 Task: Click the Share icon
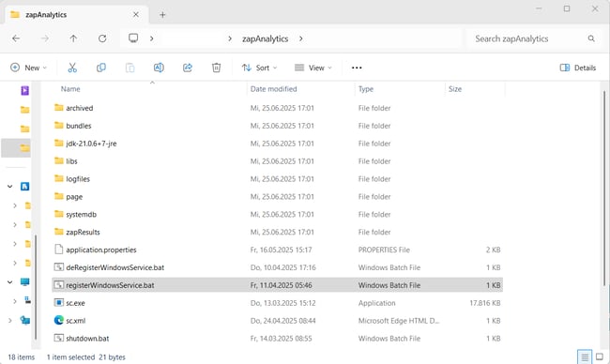[x=188, y=68]
